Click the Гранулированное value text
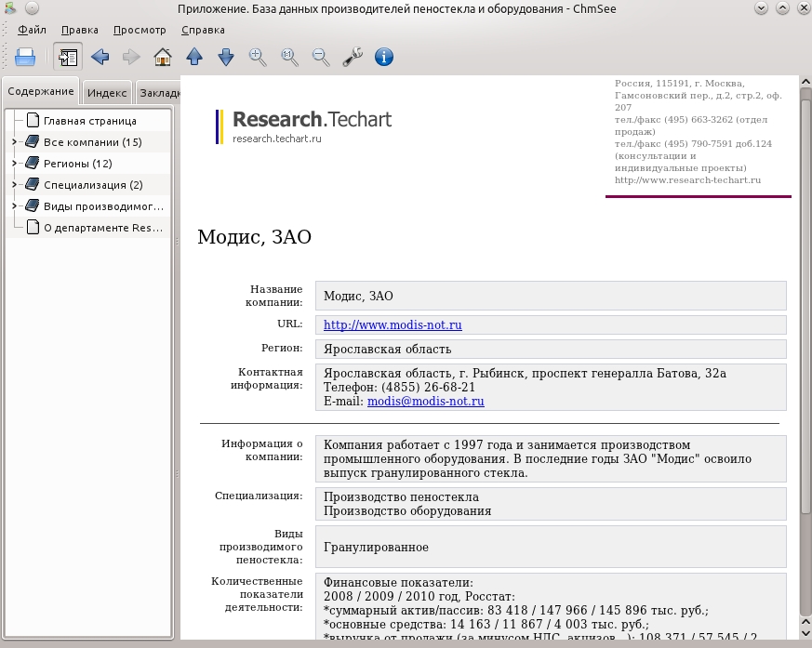This screenshot has height=648, width=812. point(376,548)
